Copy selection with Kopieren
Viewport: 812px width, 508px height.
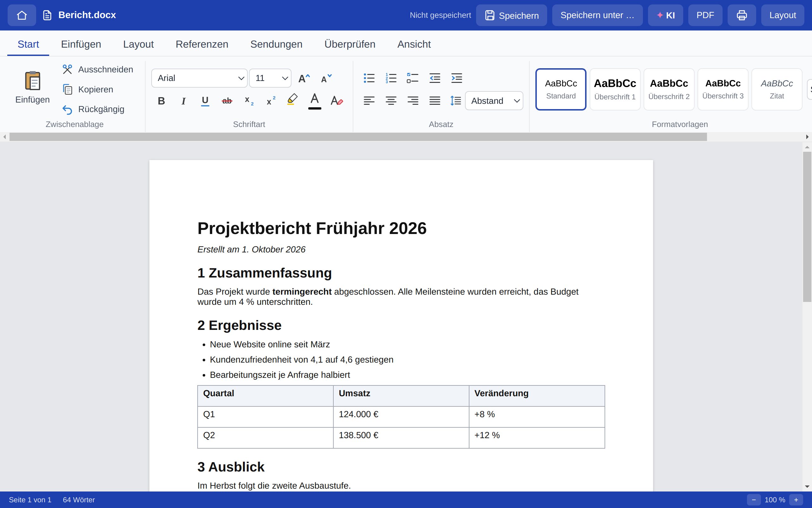(88, 89)
